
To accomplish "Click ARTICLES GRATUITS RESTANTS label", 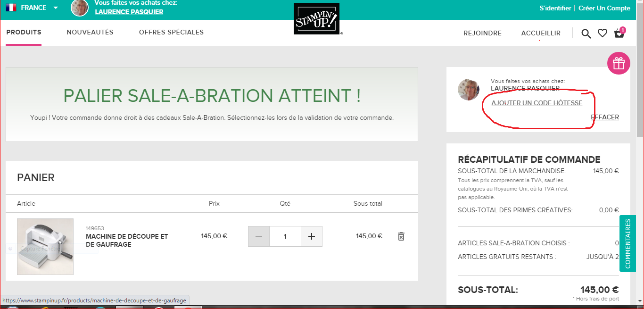I will [x=507, y=257].
